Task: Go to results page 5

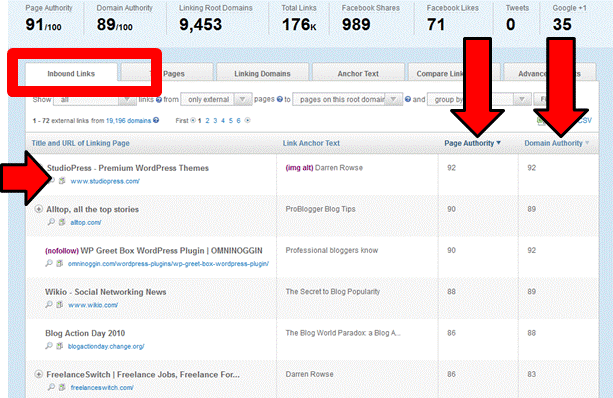Action: click(231, 120)
